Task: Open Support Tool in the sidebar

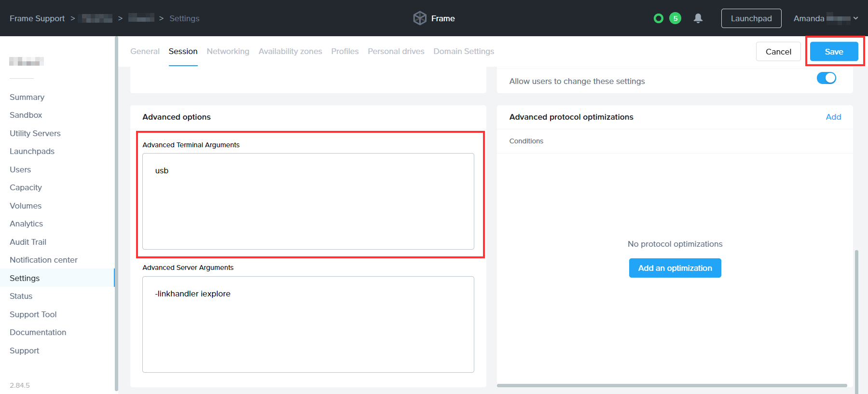Action: click(33, 314)
